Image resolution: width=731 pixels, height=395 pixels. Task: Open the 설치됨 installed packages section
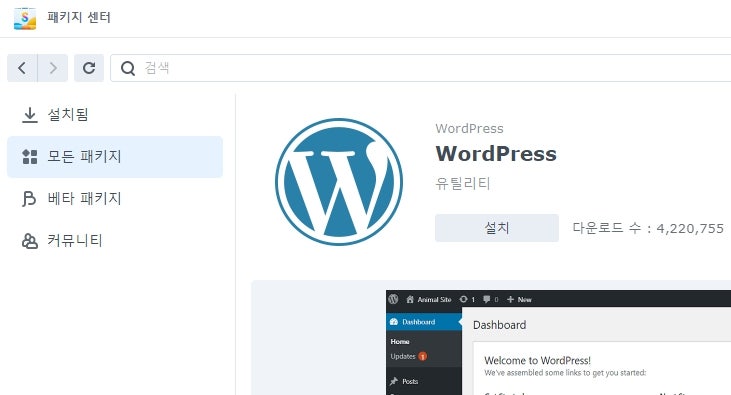[115, 115]
